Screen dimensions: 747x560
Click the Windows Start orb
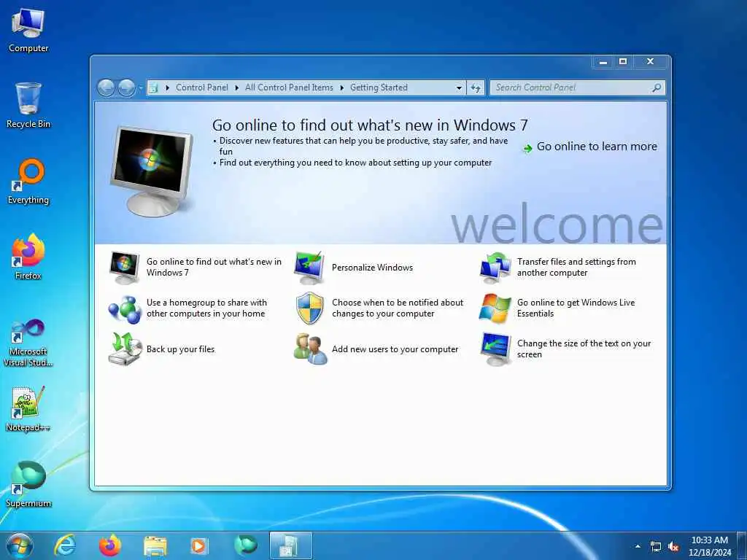click(x=20, y=545)
